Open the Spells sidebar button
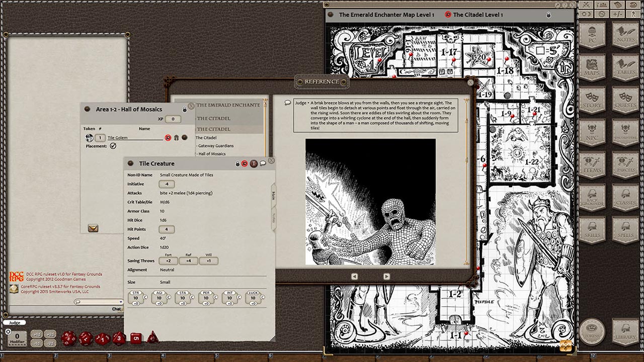The width and height of the screenshot is (644, 362). (x=625, y=230)
